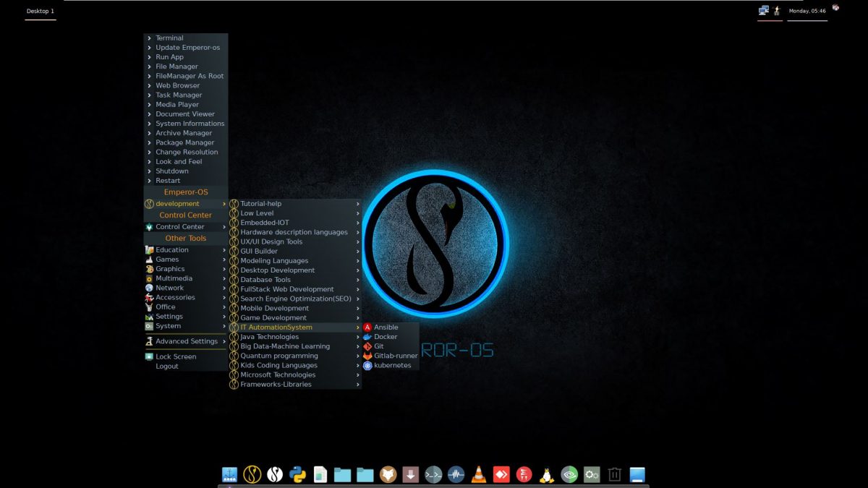Launch Python from the dock

click(297, 474)
